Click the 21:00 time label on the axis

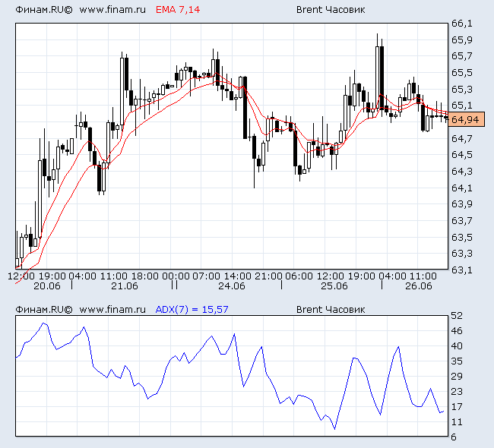[x=269, y=276]
